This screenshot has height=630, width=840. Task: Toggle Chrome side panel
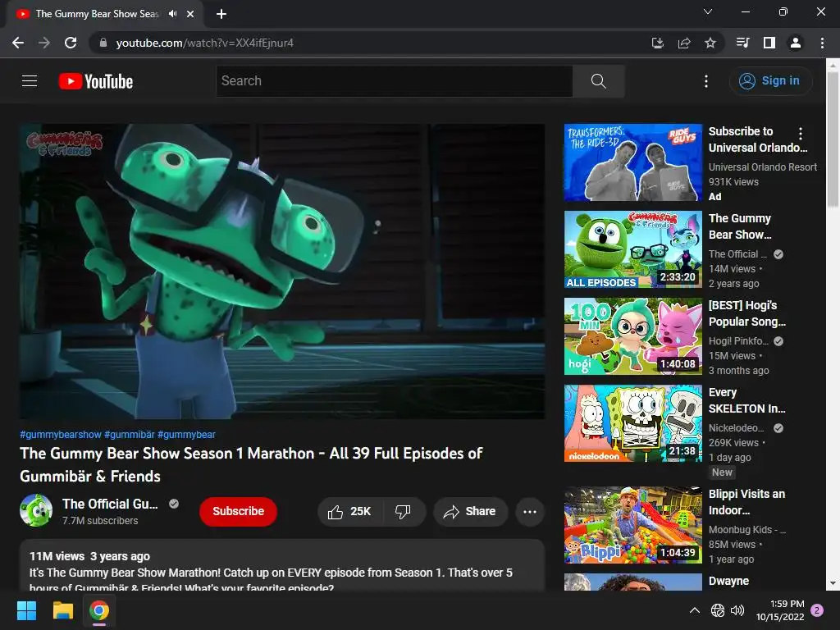(769, 43)
